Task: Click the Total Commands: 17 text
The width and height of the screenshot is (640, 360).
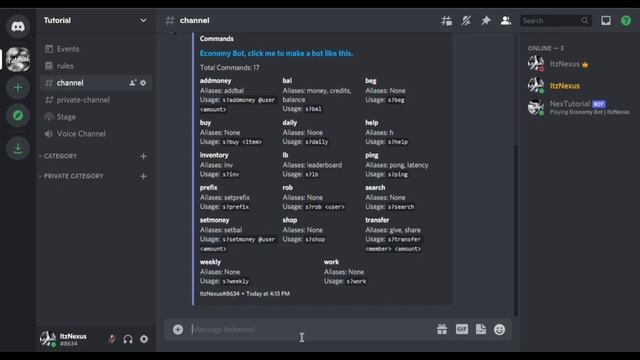Action: pyautogui.click(x=229, y=68)
